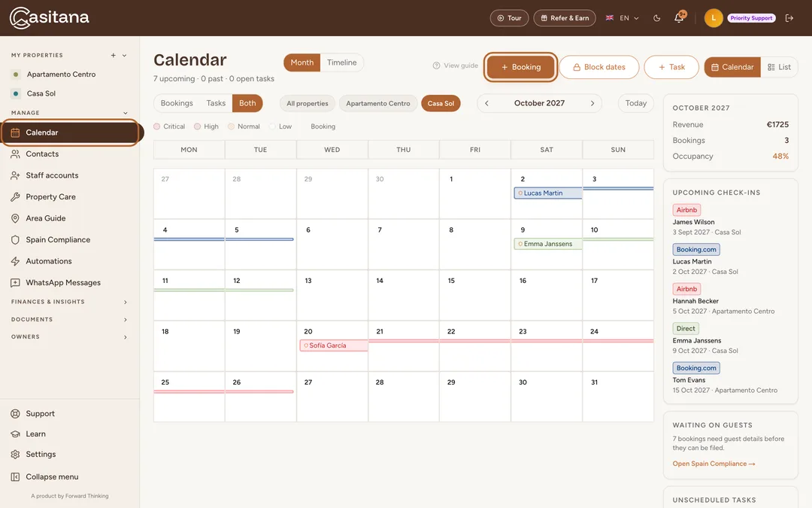Image resolution: width=812 pixels, height=508 pixels.
Task: Filter by Casa Sol chip
Action: click(441, 104)
